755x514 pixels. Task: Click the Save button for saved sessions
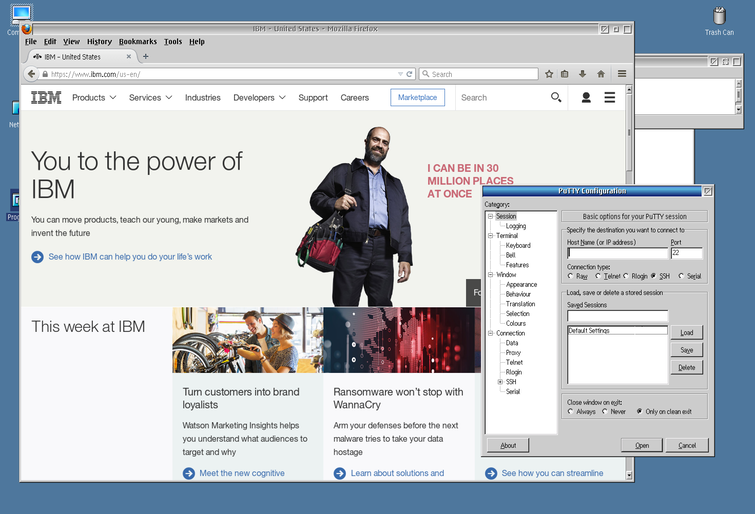point(687,350)
